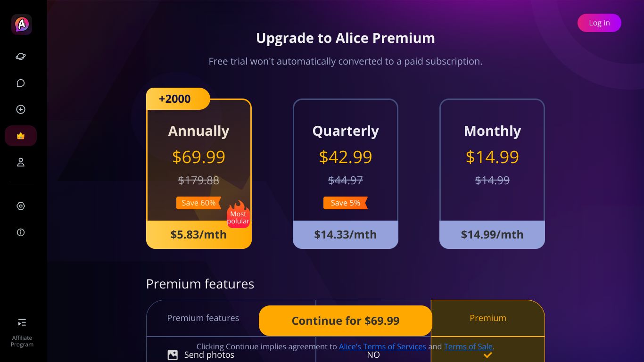Select the Annually plan card
The width and height of the screenshot is (644, 362).
199,173
